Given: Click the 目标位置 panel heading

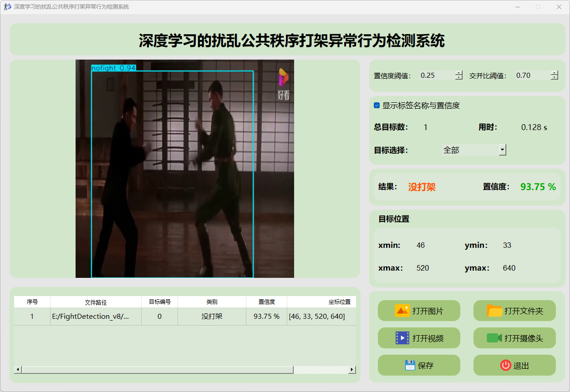Looking at the screenshot, I should tap(394, 219).
